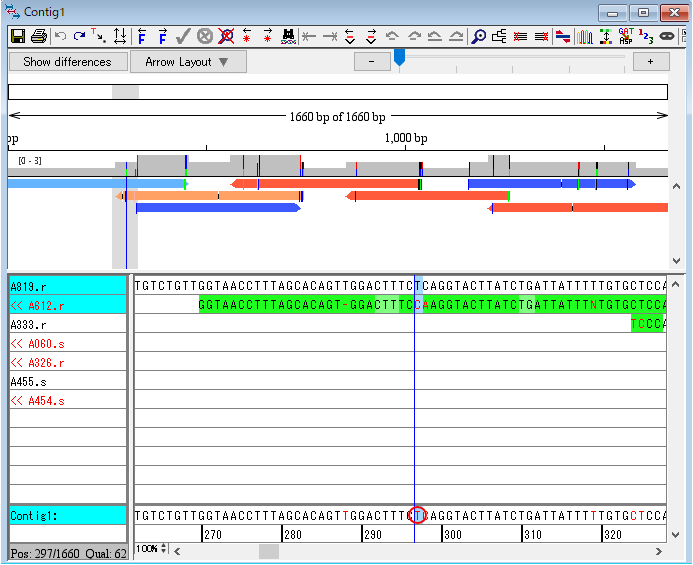Click the lines icon with left red X
This screenshot has width=693, height=565.
click(520, 36)
